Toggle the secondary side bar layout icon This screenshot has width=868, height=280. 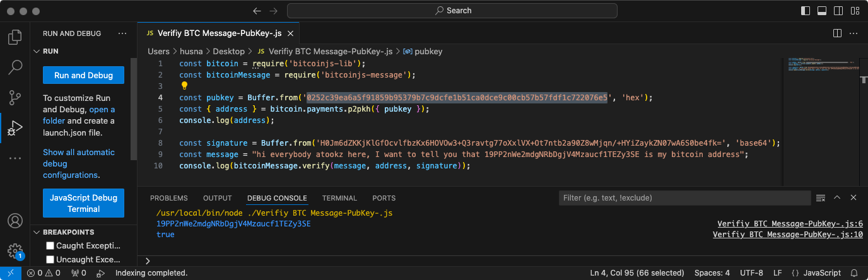click(x=838, y=11)
